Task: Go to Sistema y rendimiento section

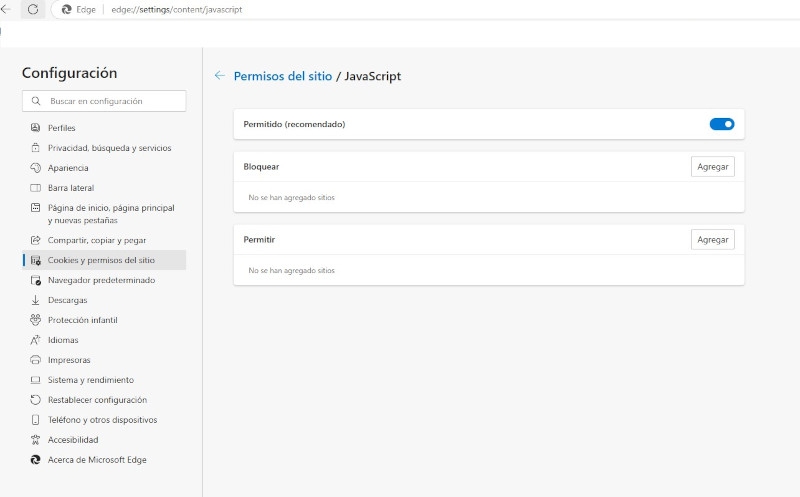Action: point(90,380)
